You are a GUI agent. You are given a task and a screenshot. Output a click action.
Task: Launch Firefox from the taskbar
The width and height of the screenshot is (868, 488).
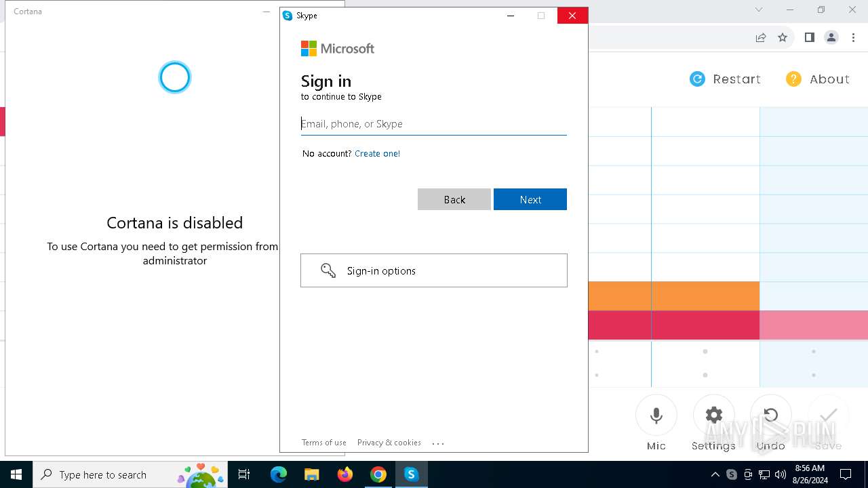point(345,474)
